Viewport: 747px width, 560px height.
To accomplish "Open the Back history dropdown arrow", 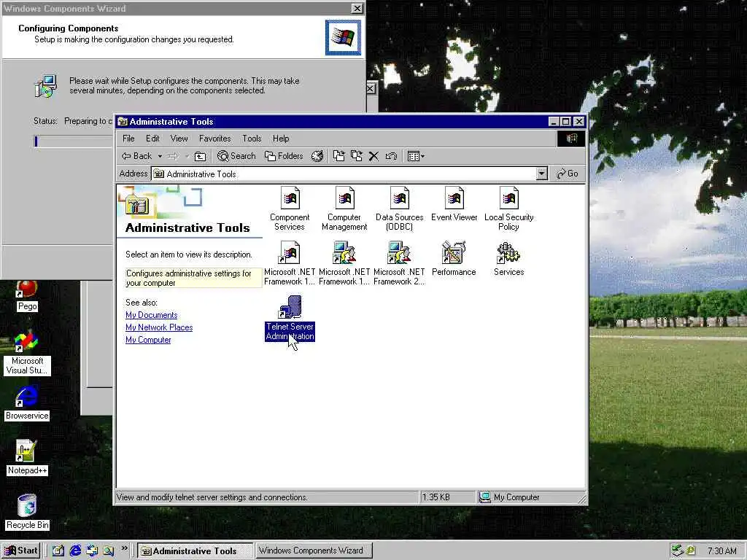I will point(160,156).
